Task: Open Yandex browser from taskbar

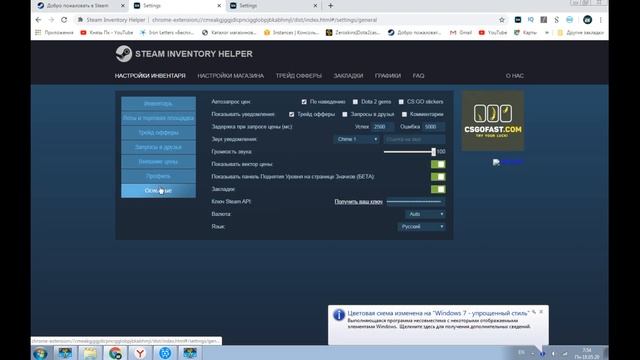Action: click(x=140, y=353)
